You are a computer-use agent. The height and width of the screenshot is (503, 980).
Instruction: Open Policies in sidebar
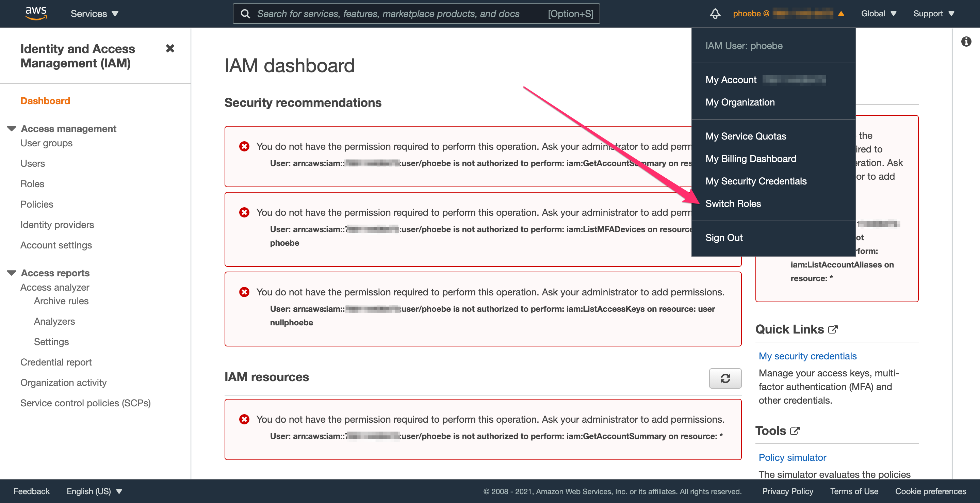[37, 204]
